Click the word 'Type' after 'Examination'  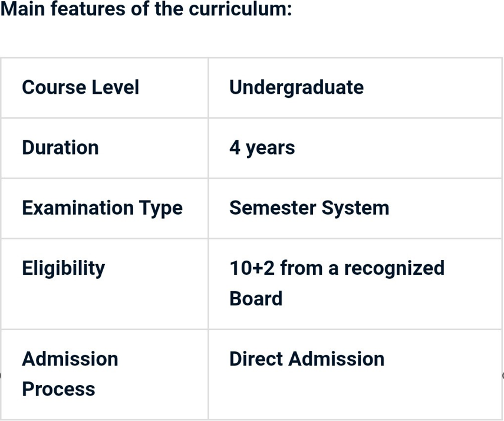(161, 208)
